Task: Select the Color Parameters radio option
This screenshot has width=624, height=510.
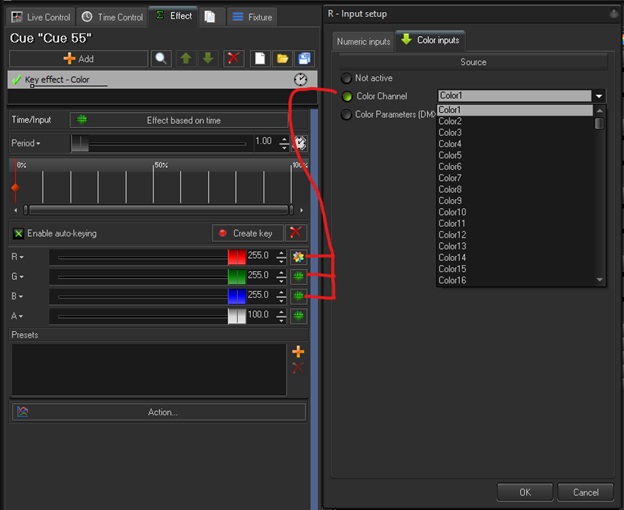Action: coord(347,115)
